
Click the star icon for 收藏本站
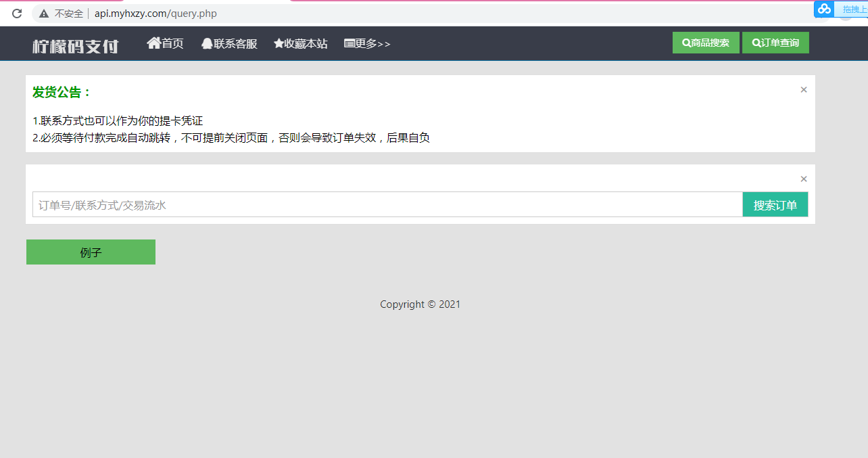click(279, 44)
